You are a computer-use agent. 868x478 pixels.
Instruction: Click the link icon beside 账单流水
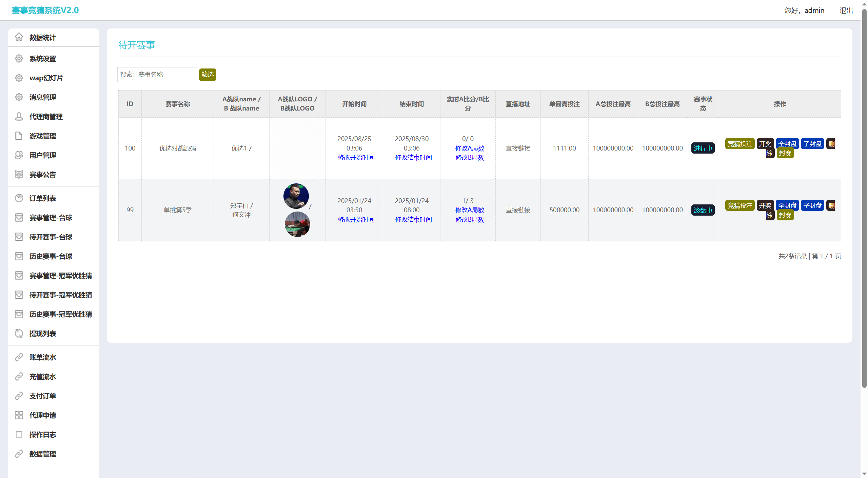pos(19,357)
